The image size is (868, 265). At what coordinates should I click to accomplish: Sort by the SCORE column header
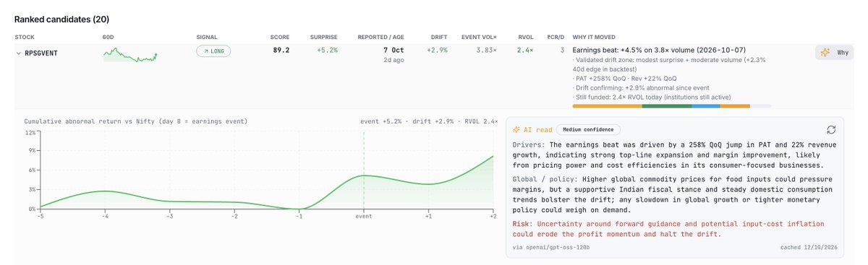[x=280, y=36]
